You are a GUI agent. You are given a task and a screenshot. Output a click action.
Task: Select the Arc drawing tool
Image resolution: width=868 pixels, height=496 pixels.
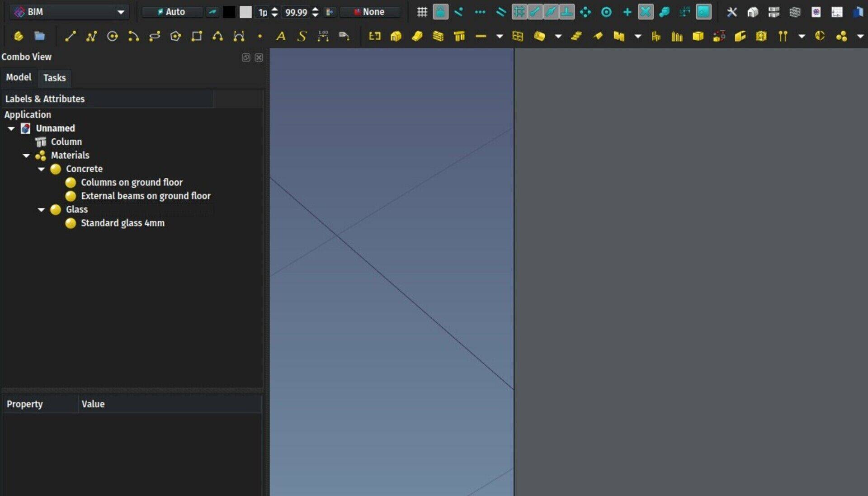coord(133,36)
